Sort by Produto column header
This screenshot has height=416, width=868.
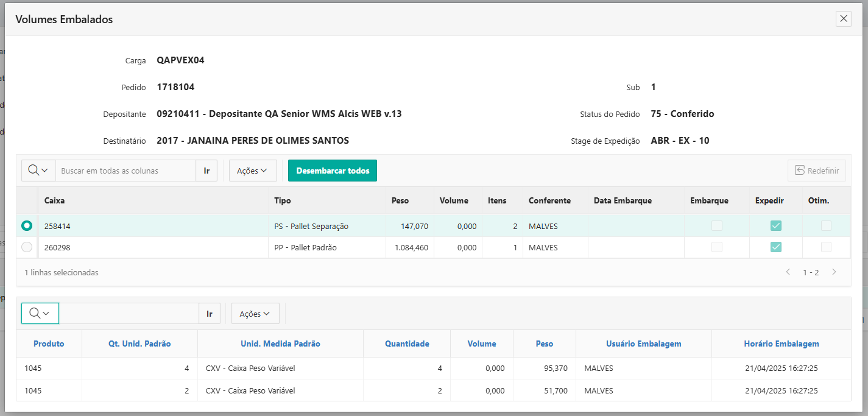pyautogui.click(x=49, y=344)
